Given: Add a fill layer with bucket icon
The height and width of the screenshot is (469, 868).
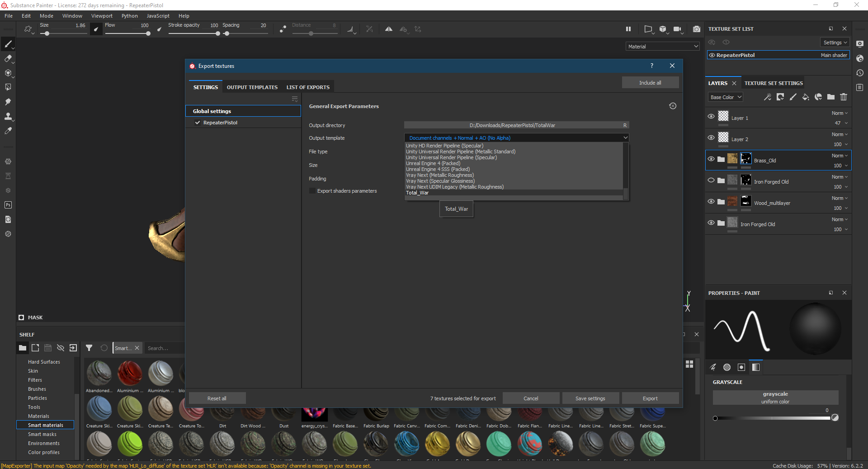Looking at the screenshot, I should (806, 97).
